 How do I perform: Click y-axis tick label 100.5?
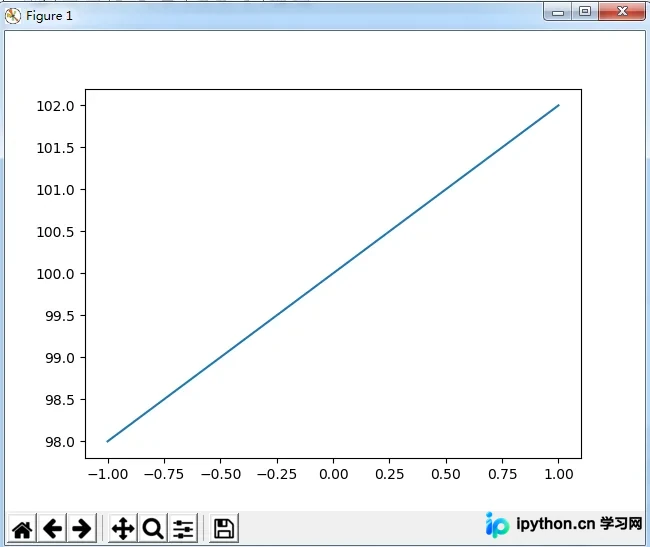[56, 232]
